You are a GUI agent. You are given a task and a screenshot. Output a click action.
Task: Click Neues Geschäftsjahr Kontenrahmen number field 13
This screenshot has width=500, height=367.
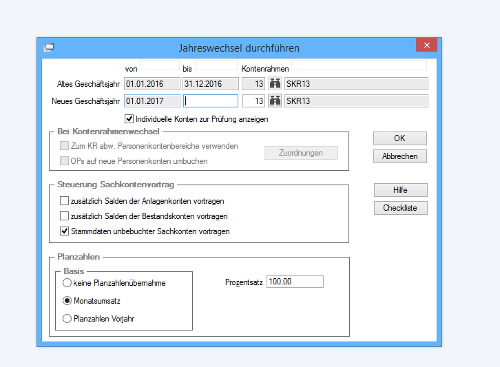pyautogui.click(x=253, y=101)
